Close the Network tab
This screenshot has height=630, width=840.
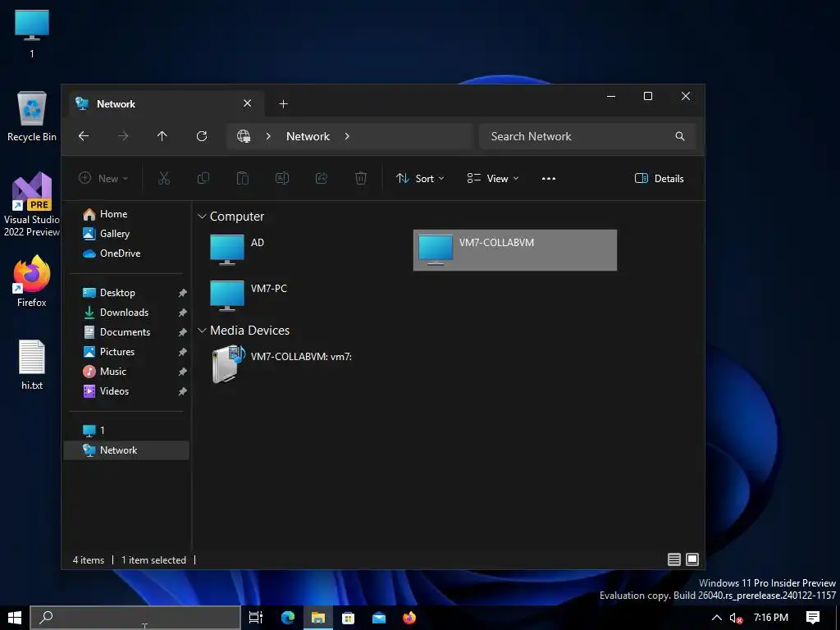[x=247, y=103]
